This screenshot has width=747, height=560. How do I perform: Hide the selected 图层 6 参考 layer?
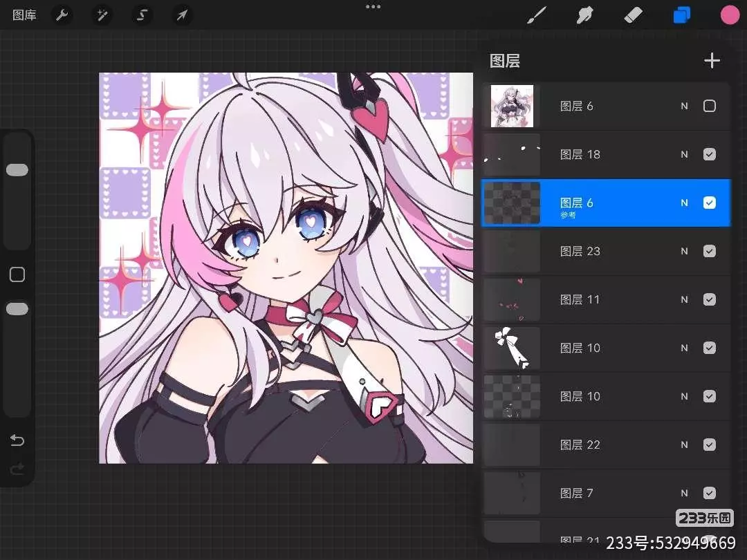pos(710,203)
